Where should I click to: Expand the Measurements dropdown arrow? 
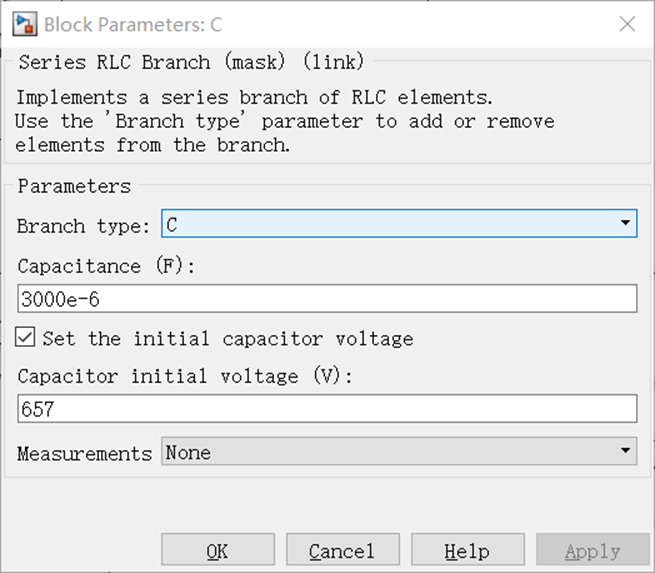coord(626,452)
